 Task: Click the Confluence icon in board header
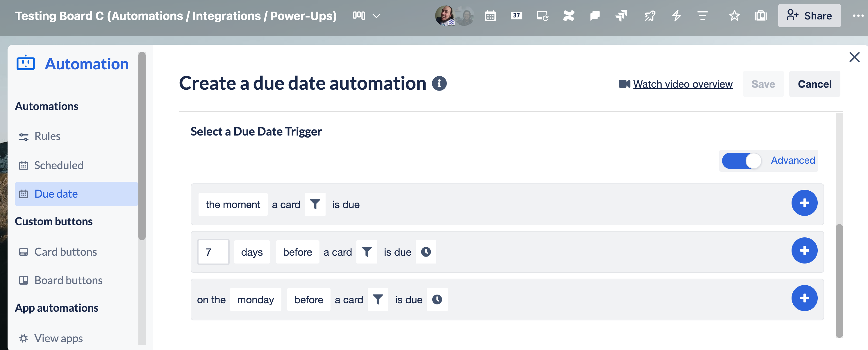pyautogui.click(x=569, y=16)
